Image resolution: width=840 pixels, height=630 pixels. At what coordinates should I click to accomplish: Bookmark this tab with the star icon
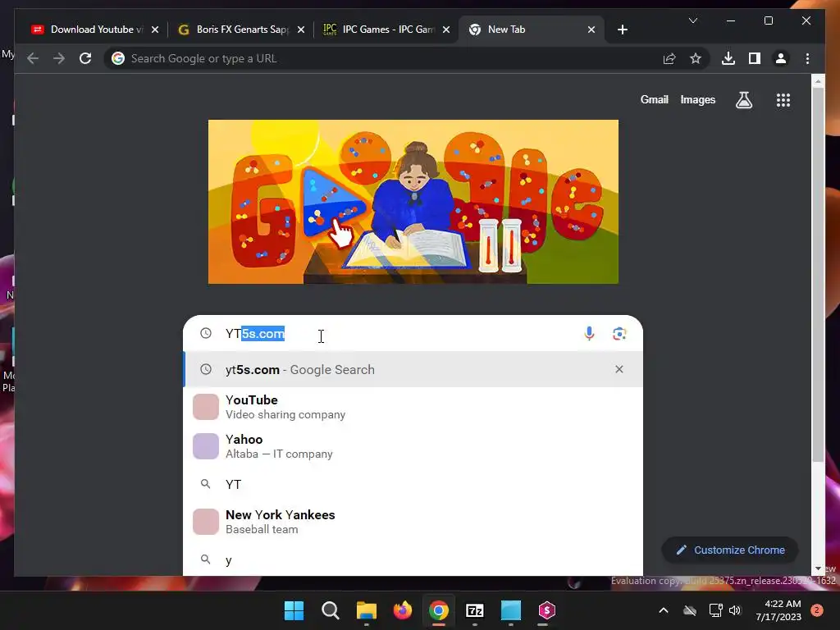point(696,58)
